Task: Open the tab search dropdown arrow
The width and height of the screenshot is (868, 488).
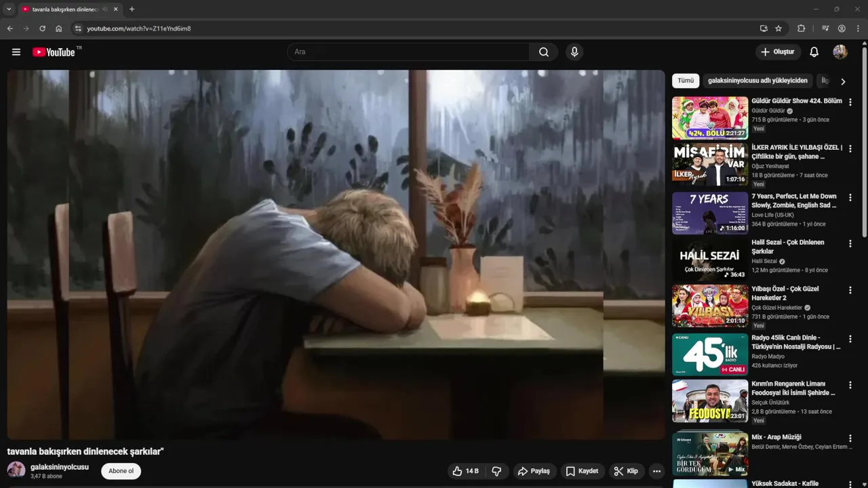Action: coord(9,9)
